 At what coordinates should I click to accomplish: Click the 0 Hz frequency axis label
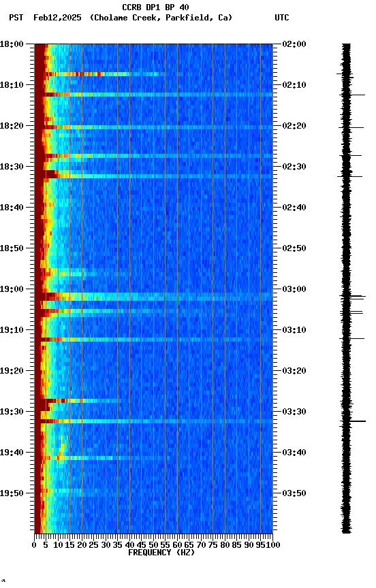coord(35,545)
